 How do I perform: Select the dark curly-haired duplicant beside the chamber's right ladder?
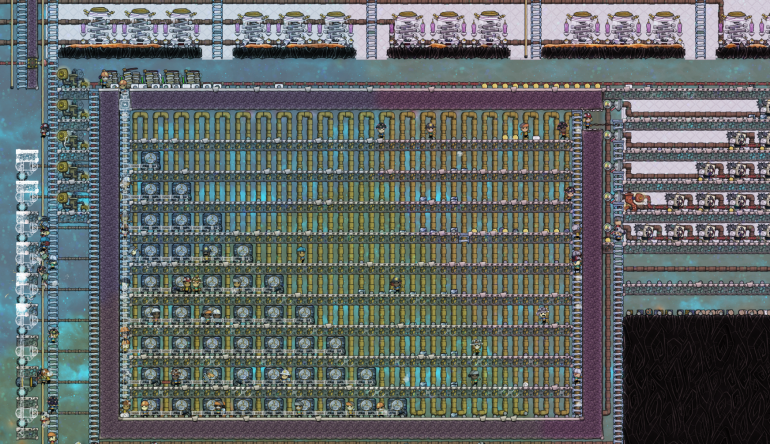pos(563,130)
